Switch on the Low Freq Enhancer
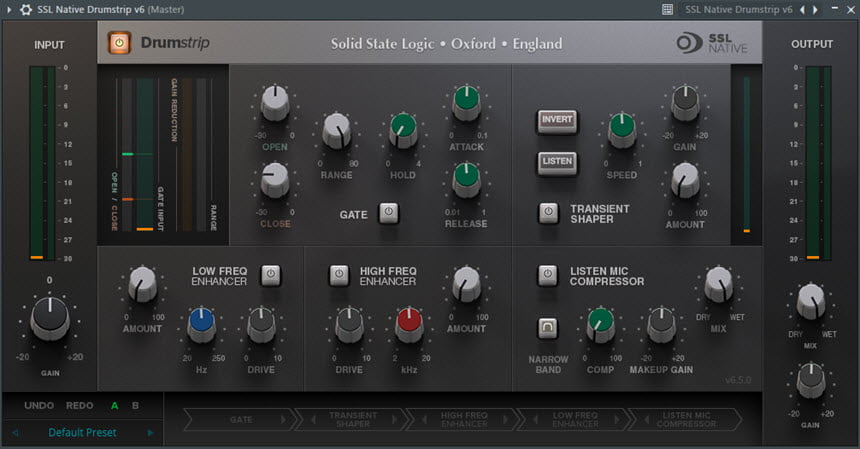 click(x=270, y=275)
